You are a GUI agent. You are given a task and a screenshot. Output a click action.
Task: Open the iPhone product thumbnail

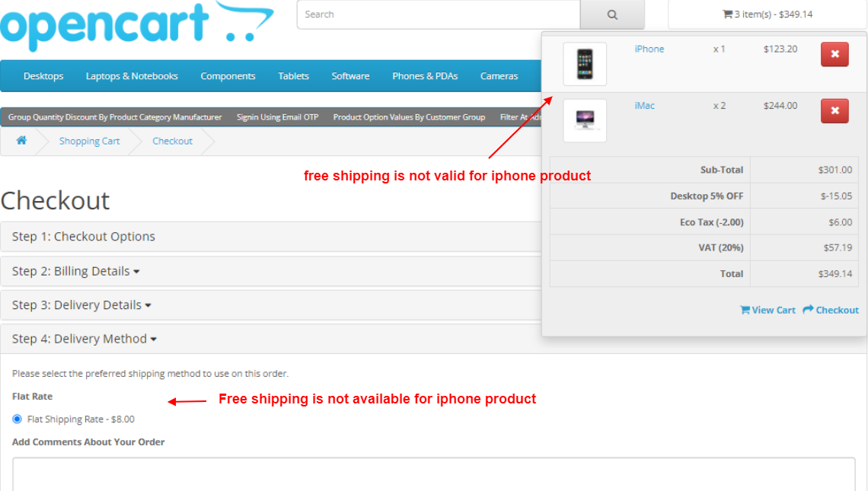pyautogui.click(x=584, y=64)
